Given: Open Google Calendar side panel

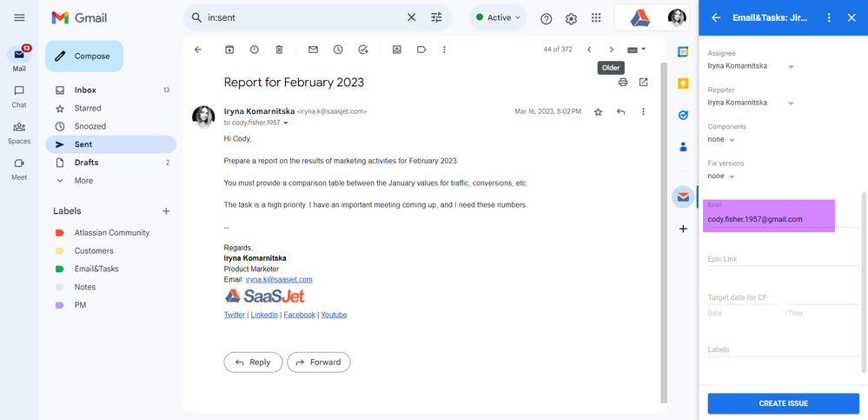Looking at the screenshot, I should tap(683, 52).
